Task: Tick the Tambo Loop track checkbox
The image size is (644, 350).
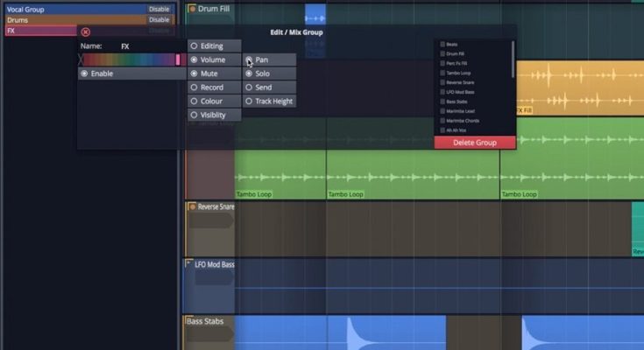Action: tap(442, 73)
